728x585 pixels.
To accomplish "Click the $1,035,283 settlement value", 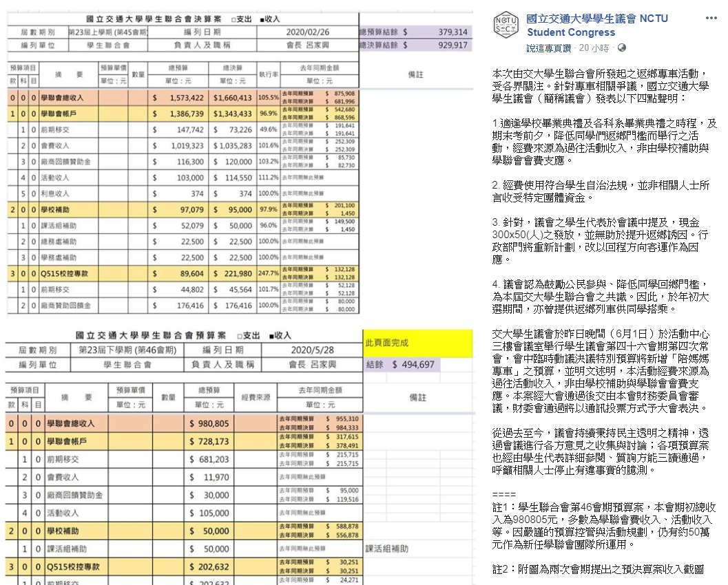I will (233, 146).
